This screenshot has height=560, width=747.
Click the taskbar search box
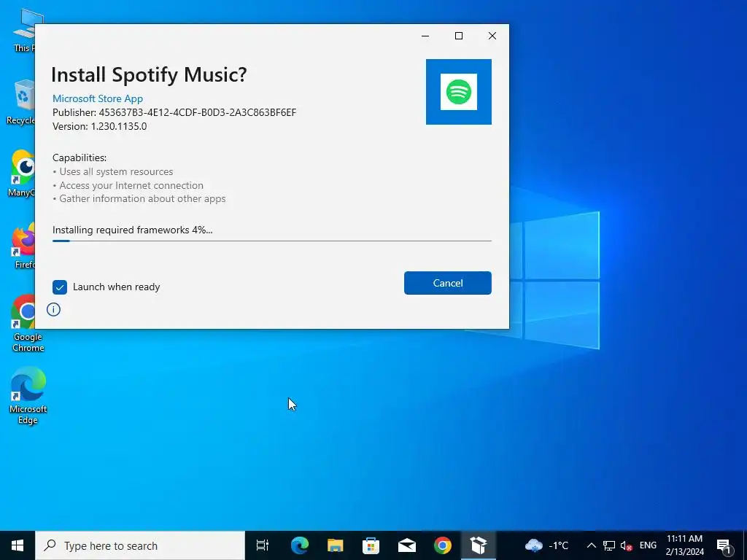(140, 545)
